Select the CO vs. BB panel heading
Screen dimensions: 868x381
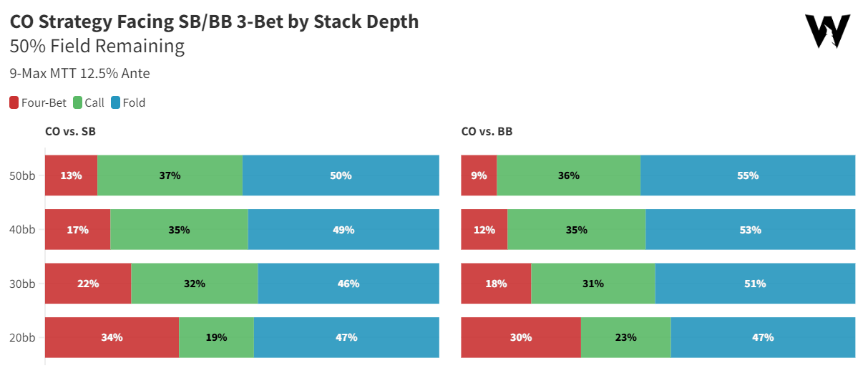pyautogui.click(x=487, y=132)
